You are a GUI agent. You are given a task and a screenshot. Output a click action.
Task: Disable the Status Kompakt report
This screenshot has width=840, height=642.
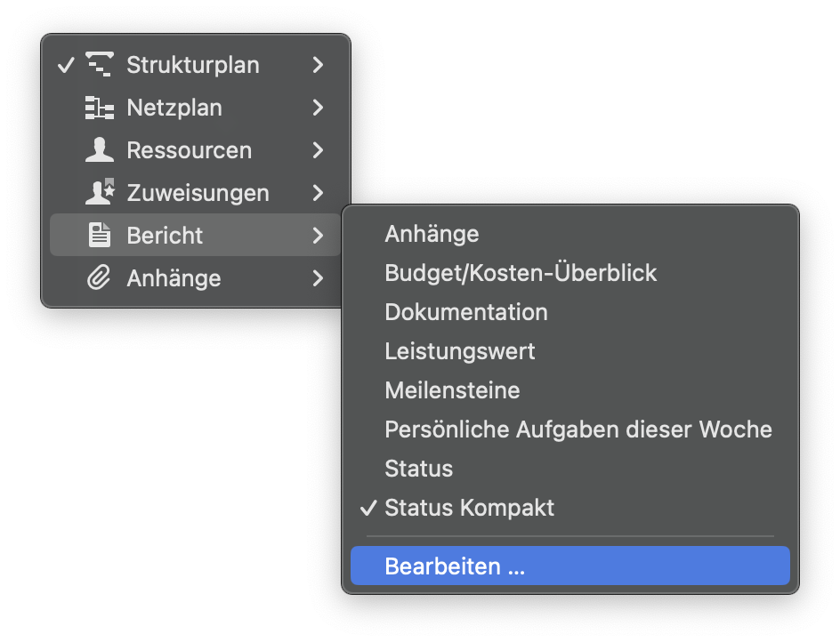[x=469, y=508]
